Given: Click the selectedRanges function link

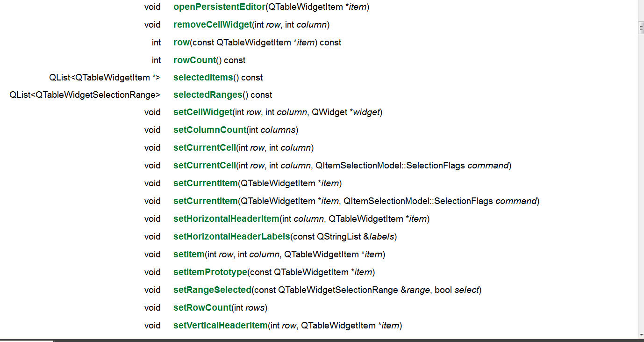Looking at the screenshot, I should coord(207,95).
